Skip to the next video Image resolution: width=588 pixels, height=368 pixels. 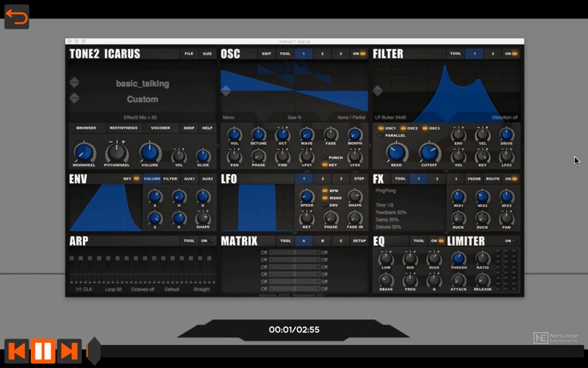pyautogui.click(x=69, y=351)
